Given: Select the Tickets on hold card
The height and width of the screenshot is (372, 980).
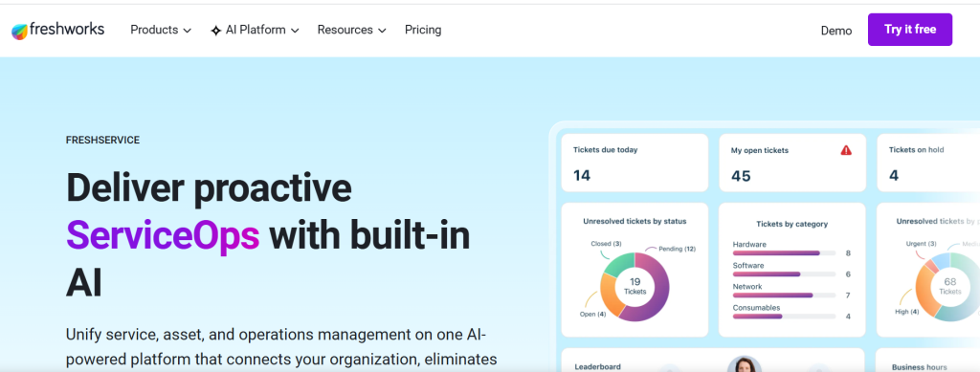Looking at the screenshot, I should tap(928, 163).
